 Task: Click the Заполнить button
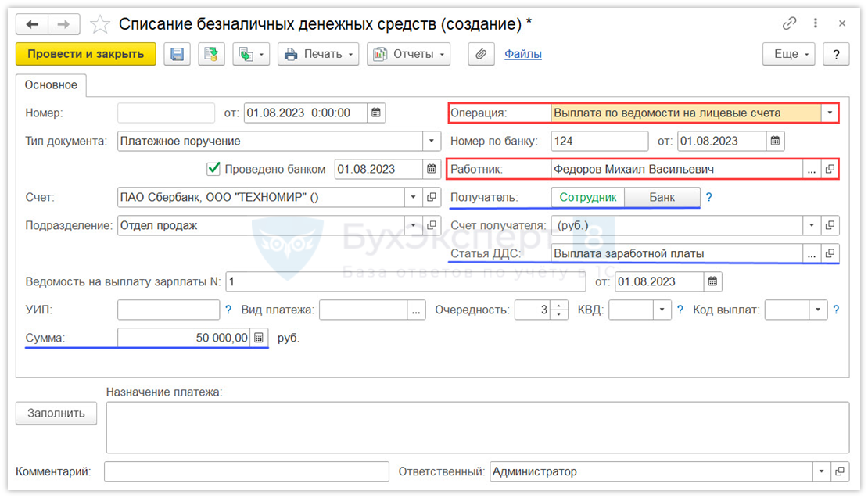(x=56, y=414)
